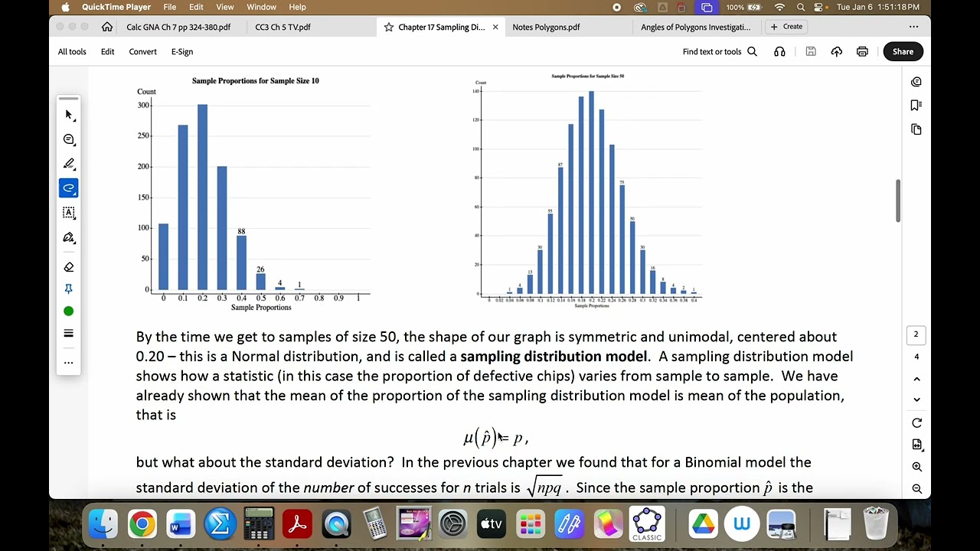Toggle the blue pin toolbar icon
980x551 pixels.
pos(69,289)
